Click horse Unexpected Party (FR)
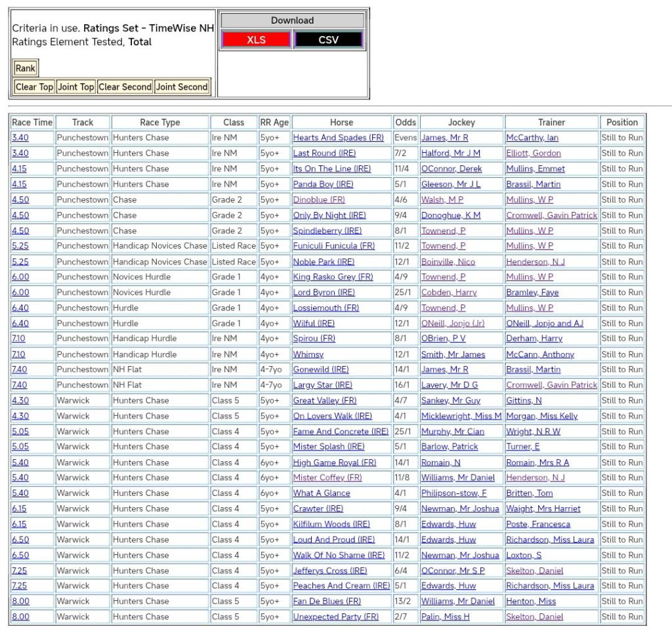Image resolution: width=672 pixels, height=637 pixels. tap(335, 617)
